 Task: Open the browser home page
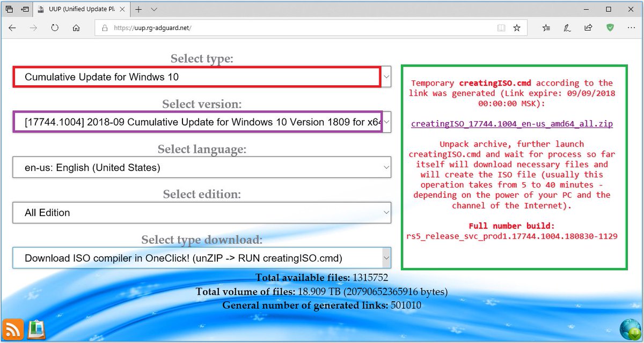click(76, 28)
